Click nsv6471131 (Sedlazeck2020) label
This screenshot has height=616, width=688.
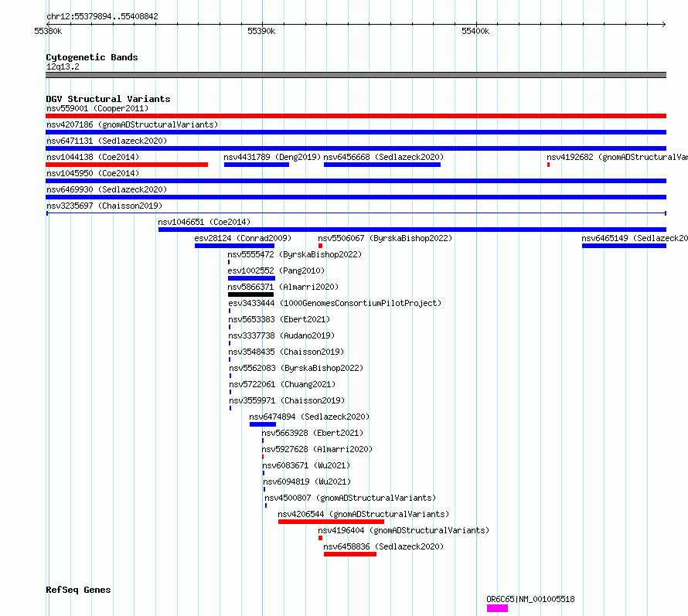point(107,141)
